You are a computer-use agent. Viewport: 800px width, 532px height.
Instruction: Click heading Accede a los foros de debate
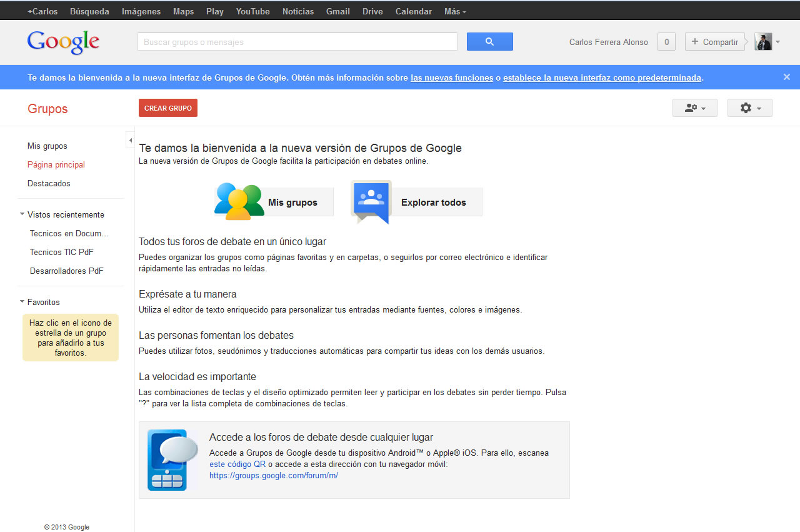click(321, 438)
